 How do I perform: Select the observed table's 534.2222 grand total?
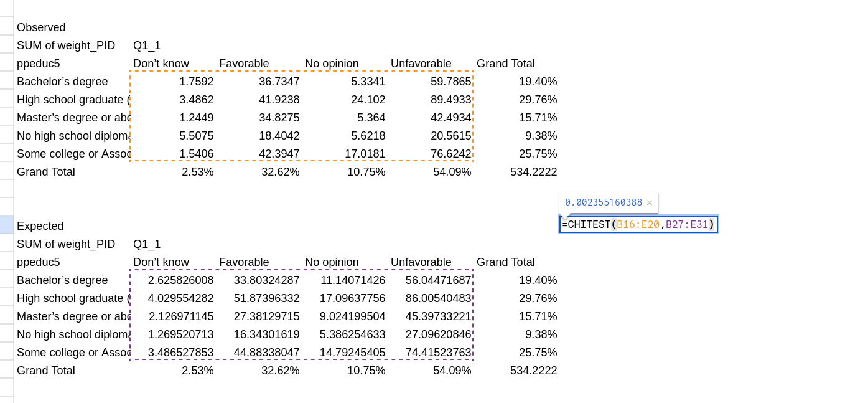click(533, 172)
